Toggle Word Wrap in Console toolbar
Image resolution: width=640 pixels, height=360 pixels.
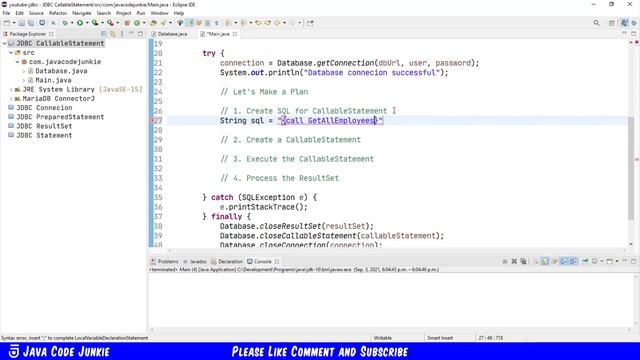[554, 261]
